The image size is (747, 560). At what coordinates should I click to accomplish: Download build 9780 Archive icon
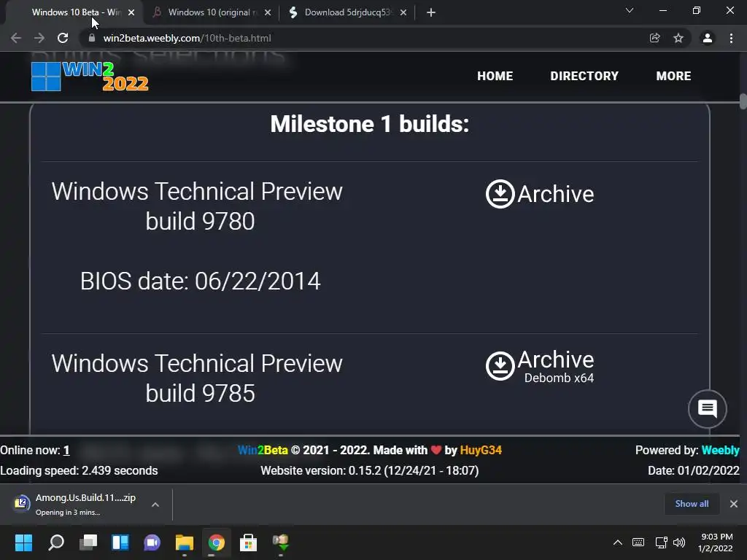(x=500, y=194)
